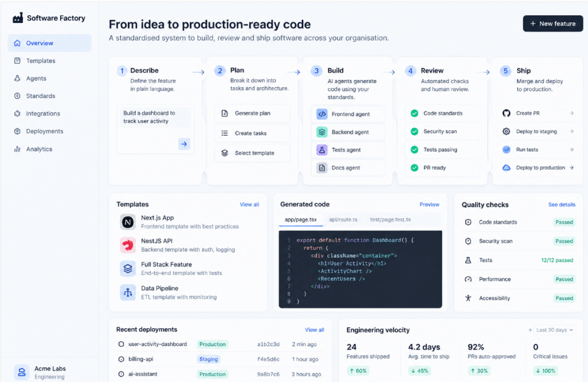Click the Docs agent document icon

[322, 168]
